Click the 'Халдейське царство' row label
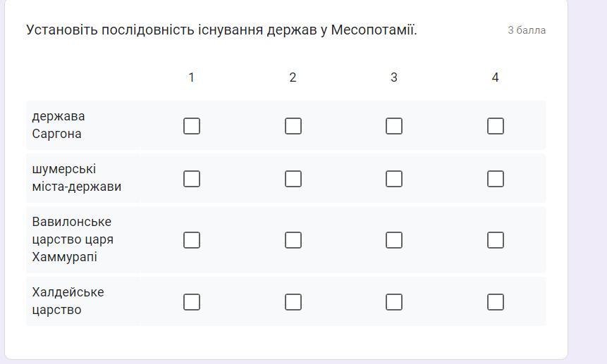The width and height of the screenshot is (607, 364). click(x=68, y=301)
